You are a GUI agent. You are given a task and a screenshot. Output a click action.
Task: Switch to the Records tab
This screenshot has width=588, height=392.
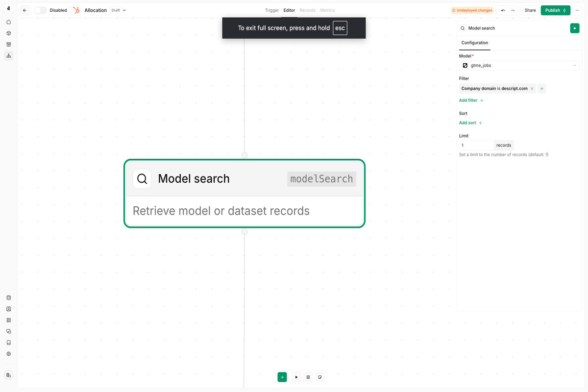(x=307, y=10)
